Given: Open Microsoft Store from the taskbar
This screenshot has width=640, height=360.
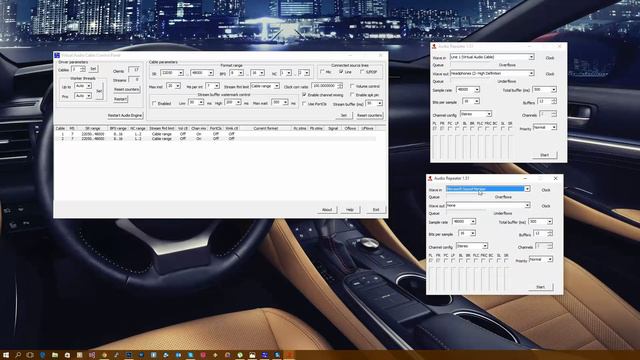Looking at the screenshot, I should 67,355.
